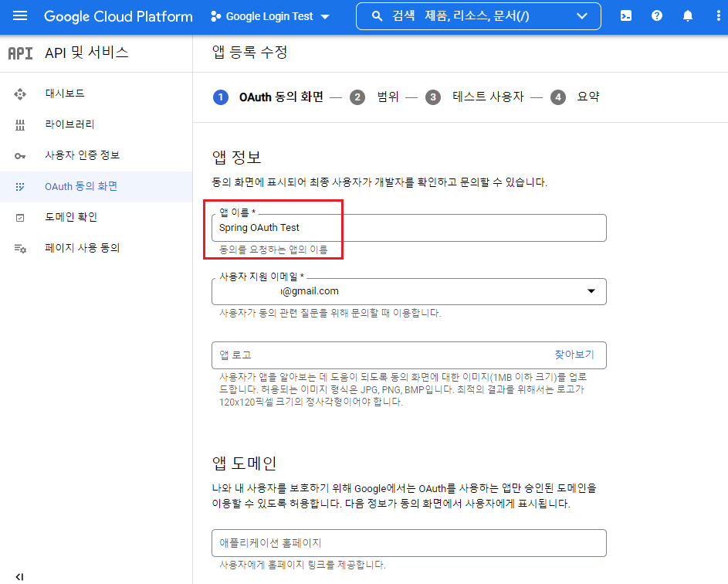Click the dropdown arrow of the email field
The image size is (728, 584).
point(591,291)
